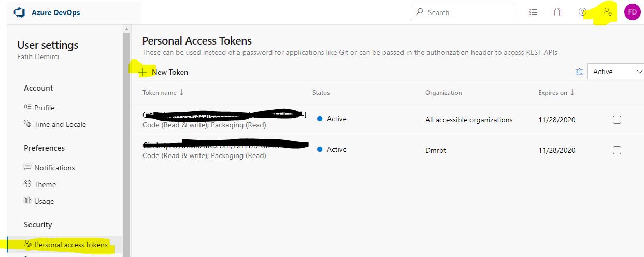Check the box for the Dmrbt token
Viewport: 644px width, 257px height.
coord(617,150)
